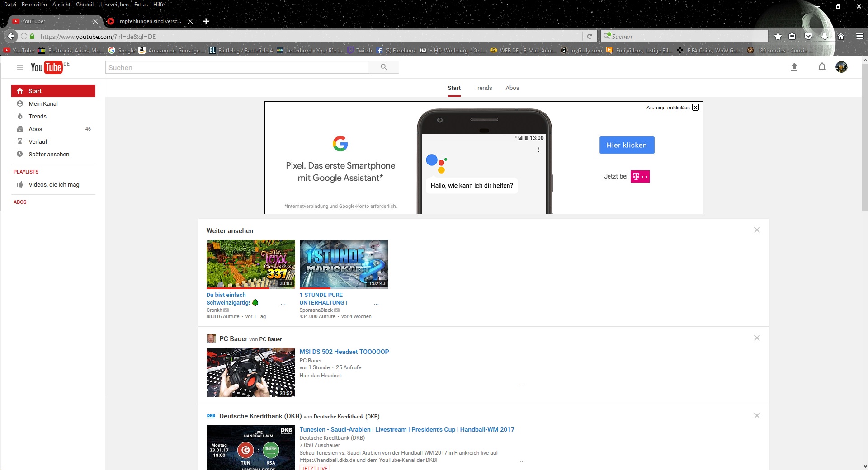Open options dots for the Gronkh video

click(283, 304)
